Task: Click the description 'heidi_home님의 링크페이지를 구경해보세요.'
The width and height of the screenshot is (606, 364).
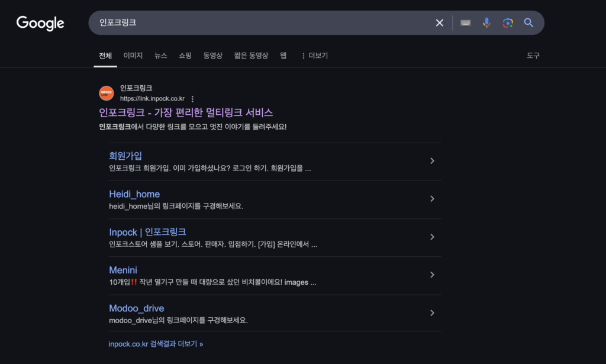Action: 176,206
